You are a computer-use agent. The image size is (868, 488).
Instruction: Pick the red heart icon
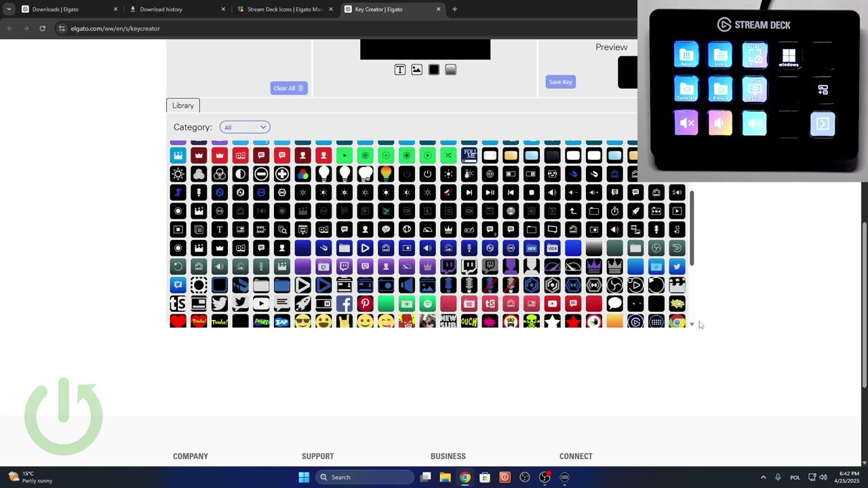coord(178,321)
